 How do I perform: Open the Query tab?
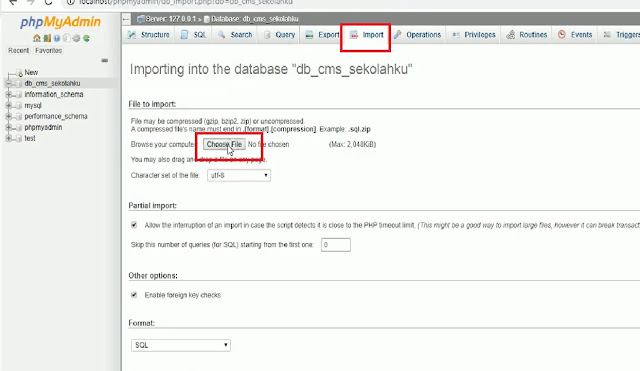(280, 35)
